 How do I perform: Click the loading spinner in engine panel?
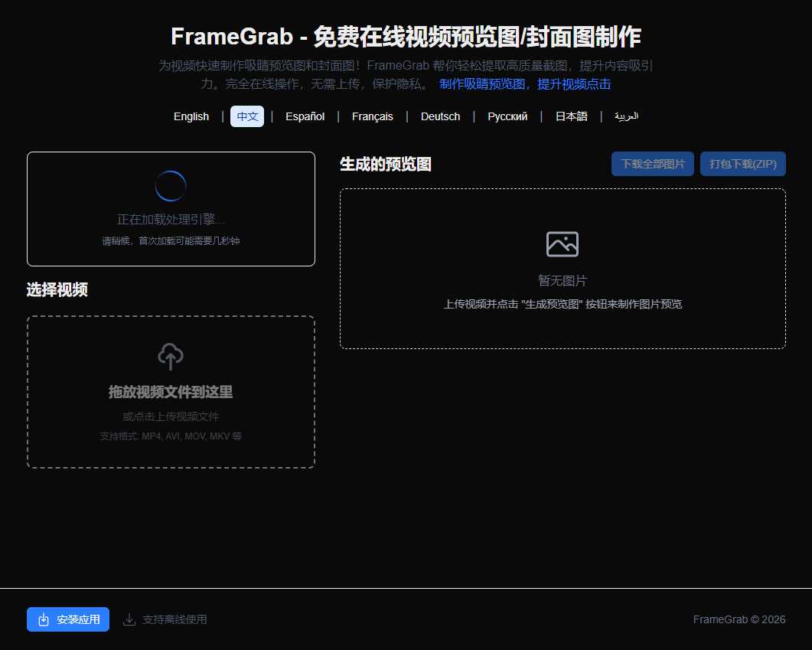pos(171,185)
